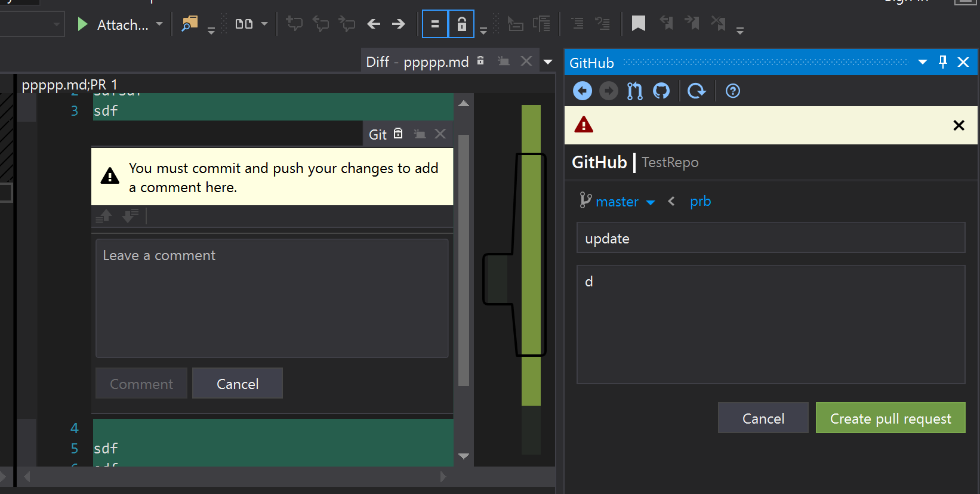Viewport: 980px width, 494px height.
Task: Dismiss the error notification bar
Action: [x=959, y=125]
